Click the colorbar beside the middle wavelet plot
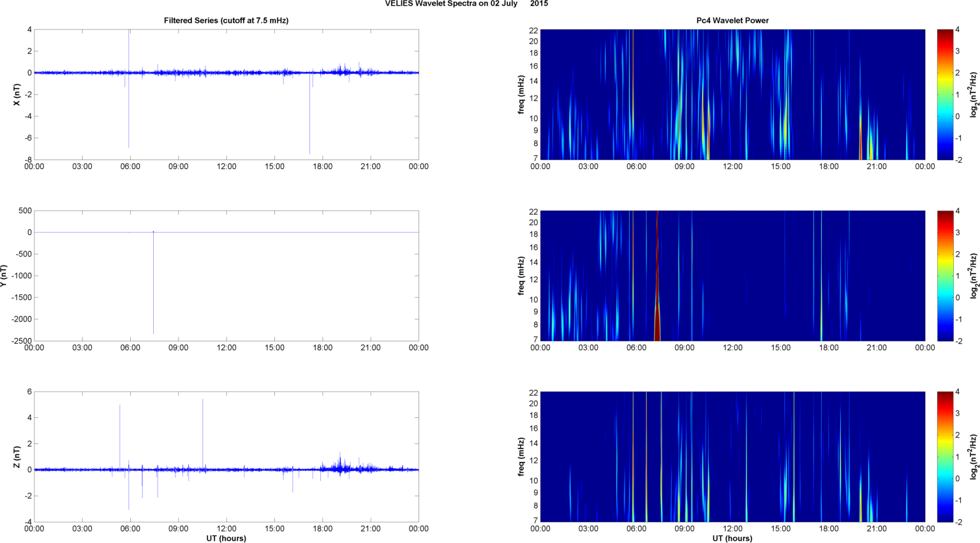The width and height of the screenshot is (980, 543). click(945, 276)
